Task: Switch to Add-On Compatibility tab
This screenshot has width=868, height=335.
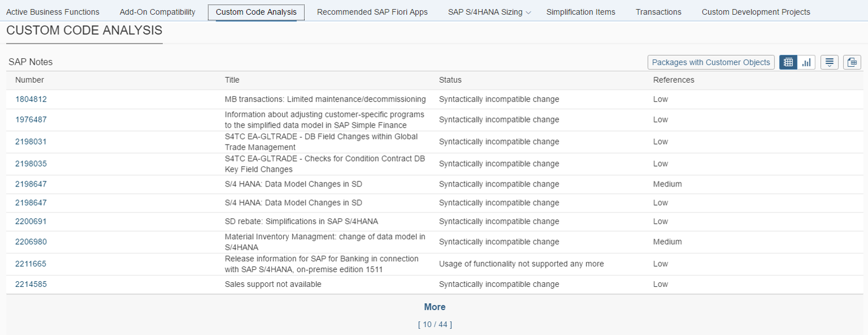Action: [x=157, y=12]
